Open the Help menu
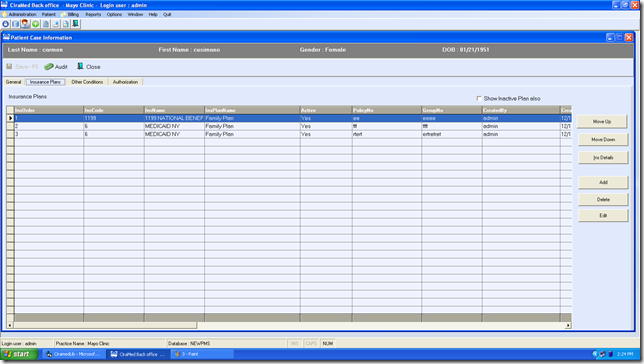The height and width of the screenshot is (364, 644). coord(153,14)
